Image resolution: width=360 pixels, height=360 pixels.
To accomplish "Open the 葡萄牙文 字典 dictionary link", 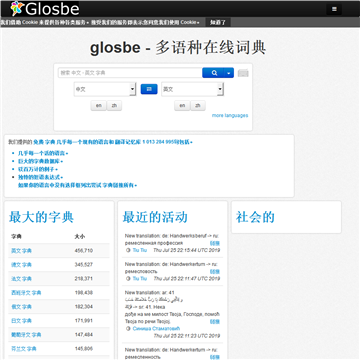I will coord(26,335).
